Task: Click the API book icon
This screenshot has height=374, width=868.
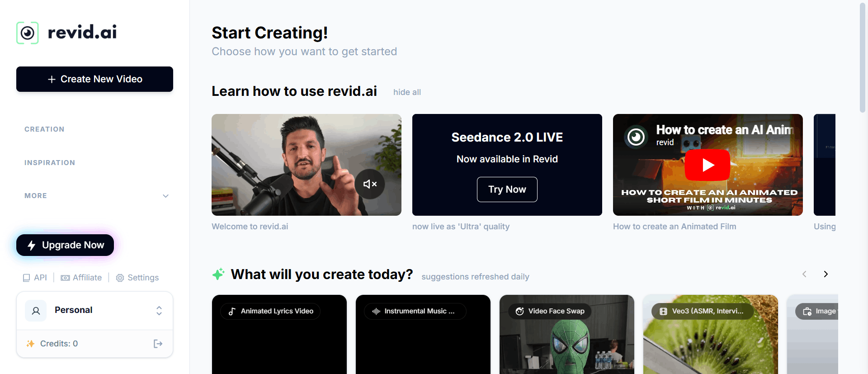Action: tap(27, 278)
